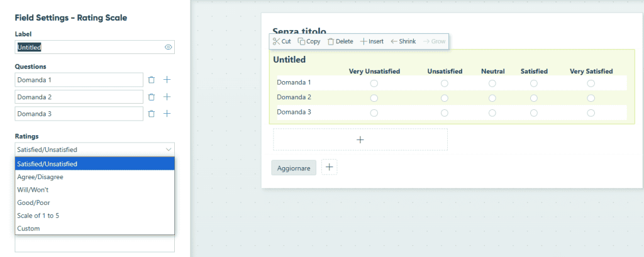Add a question after Domanda 1 with plus icon
Image resolution: width=644 pixels, height=257 pixels.
pos(167,80)
